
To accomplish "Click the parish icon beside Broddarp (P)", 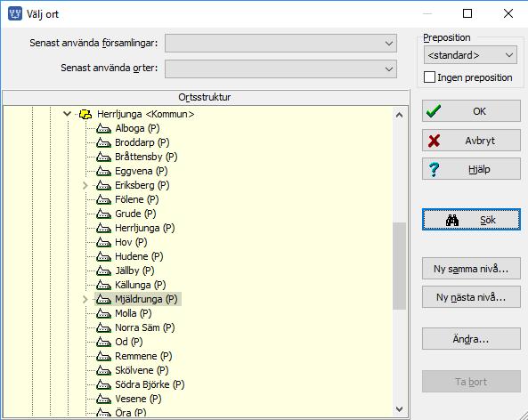I will (x=103, y=142).
